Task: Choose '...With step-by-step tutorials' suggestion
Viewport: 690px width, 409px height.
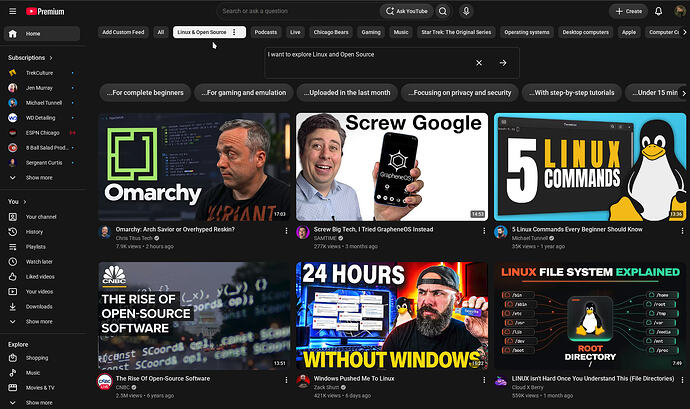Action: click(572, 92)
